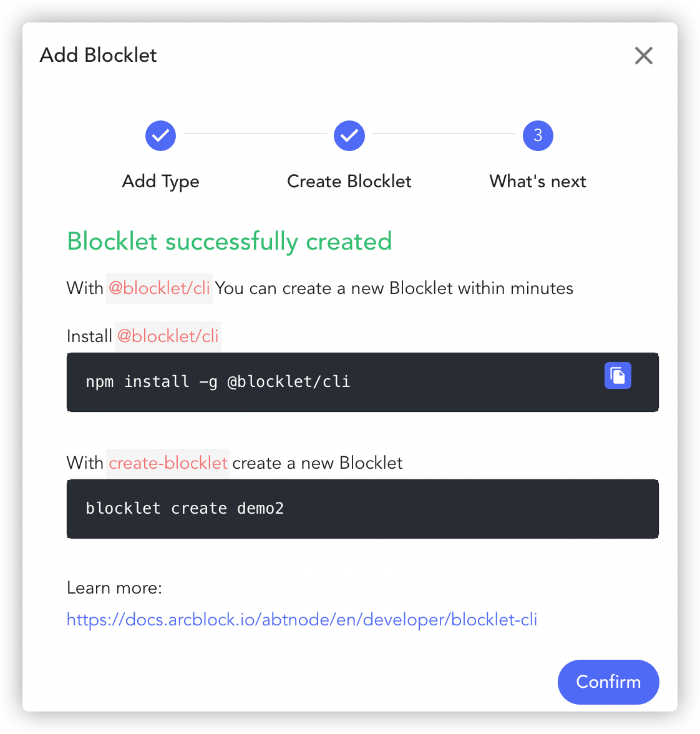Click the Add Blocklet dialog title

[99, 55]
